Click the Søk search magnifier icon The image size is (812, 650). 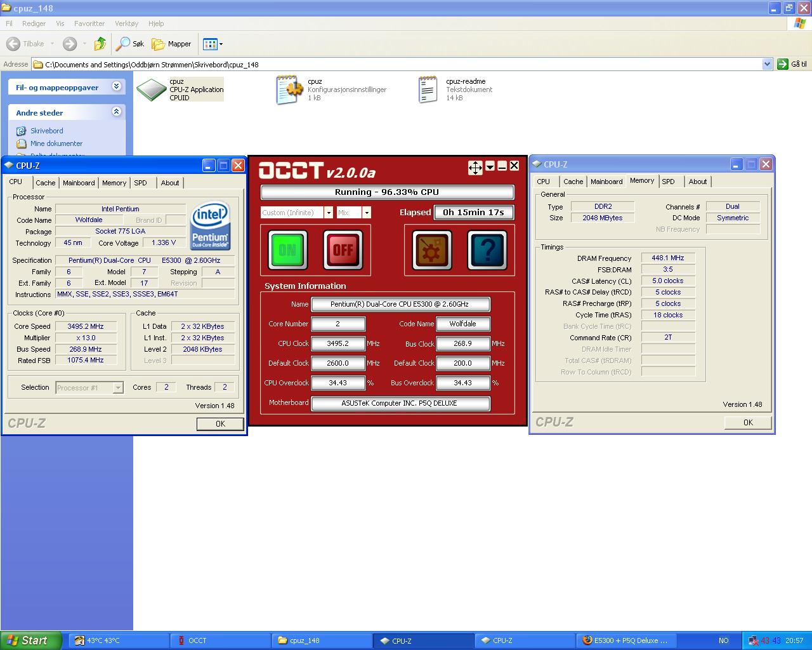pyautogui.click(x=122, y=44)
